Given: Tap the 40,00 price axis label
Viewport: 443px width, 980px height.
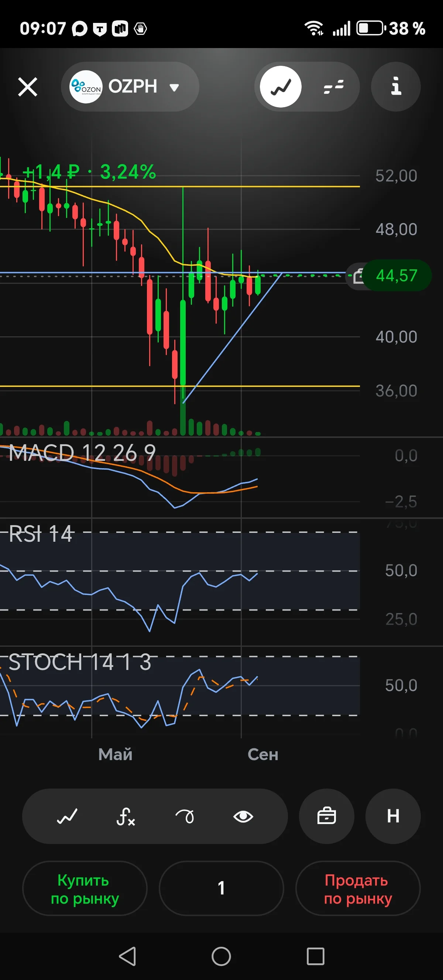Looking at the screenshot, I should point(396,337).
